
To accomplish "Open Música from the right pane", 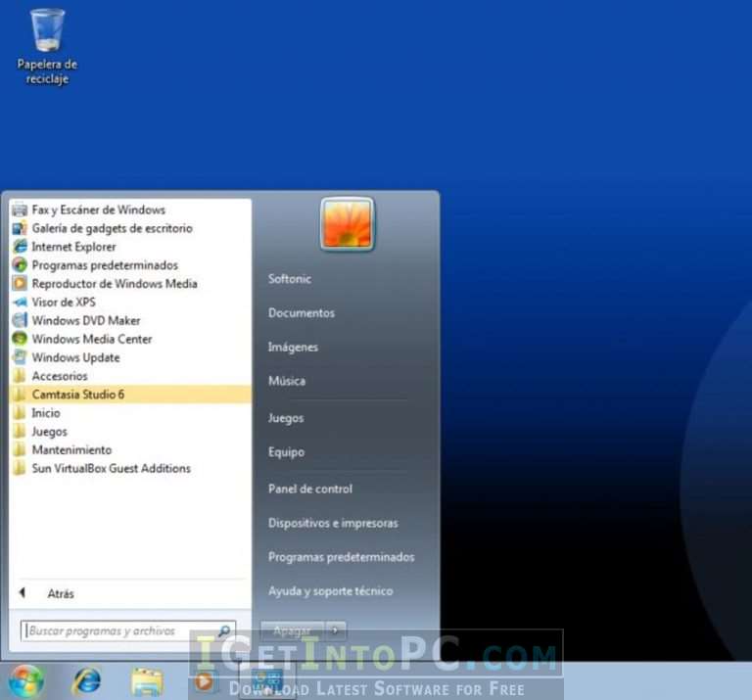I will 287,381.
